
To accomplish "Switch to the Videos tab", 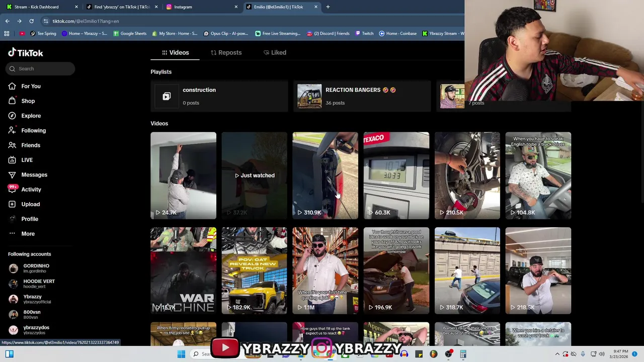I will [175, 52].
